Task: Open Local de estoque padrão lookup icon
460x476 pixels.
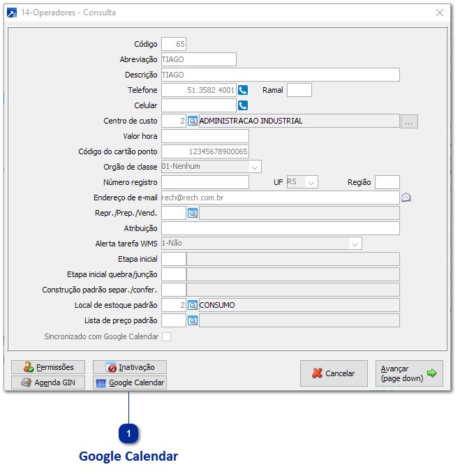Action: pyautogui.click(x=193, y=305)
